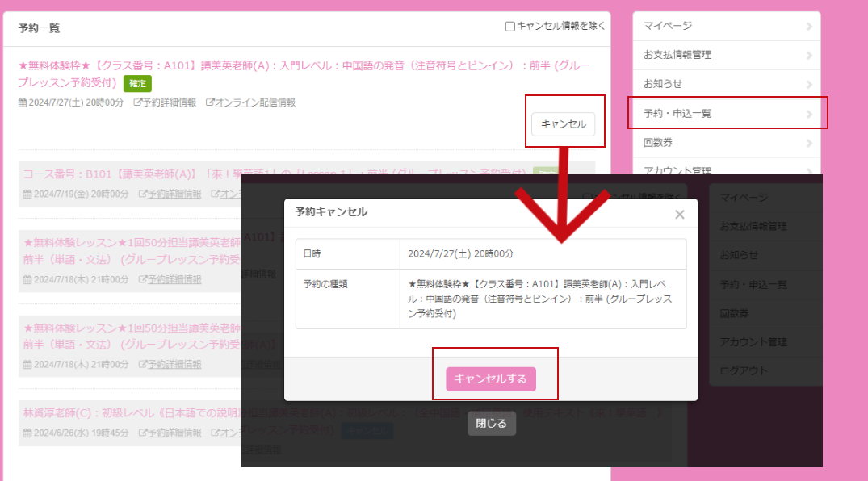Expand the chevron on the bright マイページ row
This screenshot has width=868, height=481.
click(808, 27)
